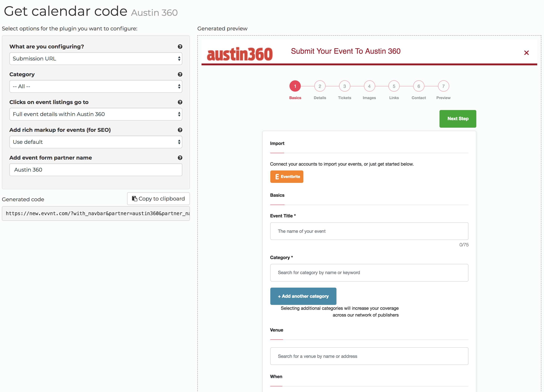Image resolution: width=544 pixels, height=392 pixels.
Task: Open the rich markup 'Use default' dropdown
Action: (x=96, y=142)
